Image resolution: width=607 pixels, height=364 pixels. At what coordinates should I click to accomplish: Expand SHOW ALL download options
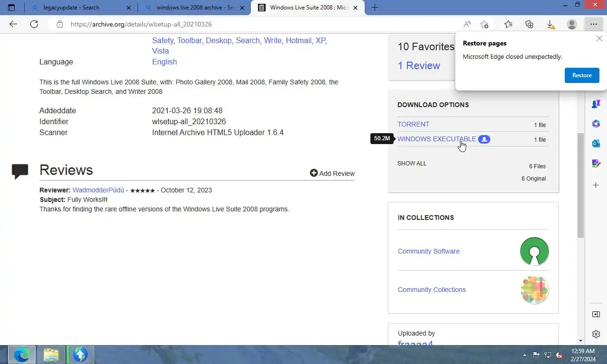click(412, 164)
